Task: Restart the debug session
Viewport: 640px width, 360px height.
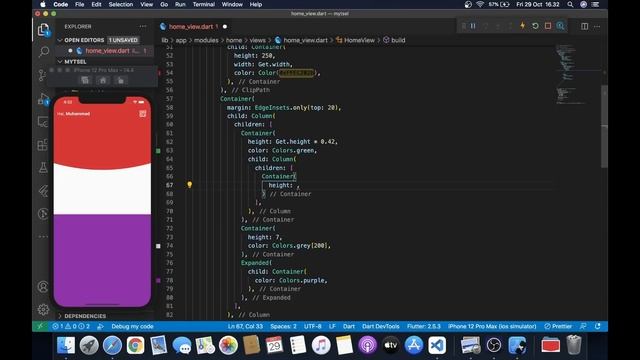Action: tap(535, 26)
